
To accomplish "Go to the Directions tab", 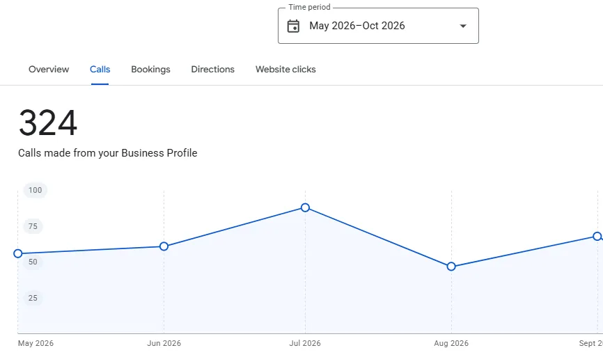I will coord(212,69).
